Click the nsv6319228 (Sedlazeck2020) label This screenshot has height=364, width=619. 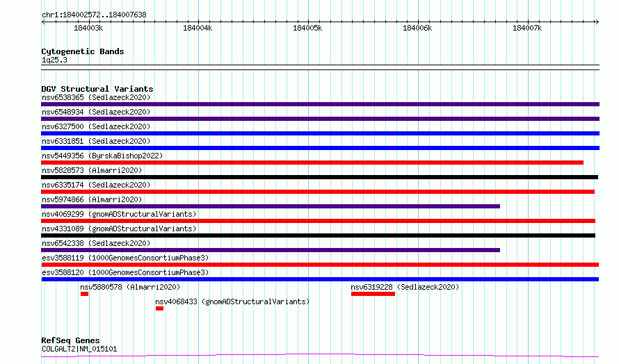pos(405,287)
